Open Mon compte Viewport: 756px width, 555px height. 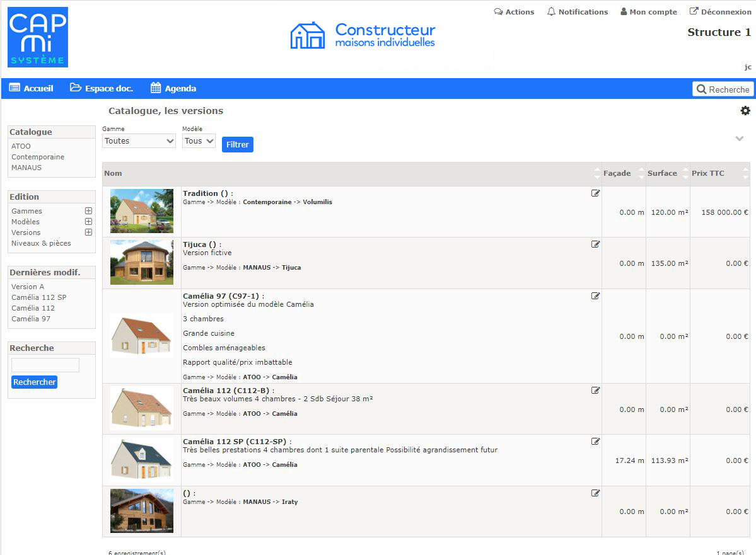click(648, 12)
